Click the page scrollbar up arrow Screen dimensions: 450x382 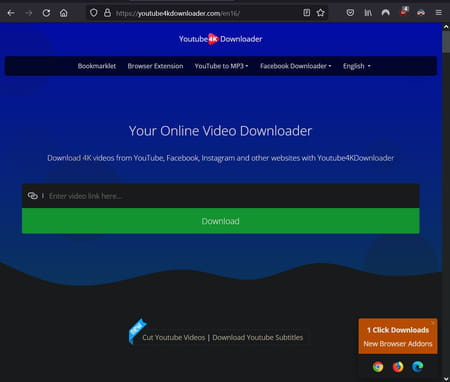point(446,27)
